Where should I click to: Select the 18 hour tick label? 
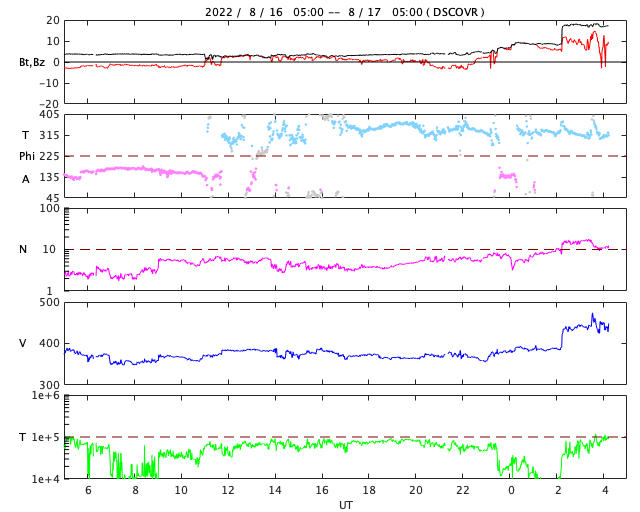click(x=369, y=491)
